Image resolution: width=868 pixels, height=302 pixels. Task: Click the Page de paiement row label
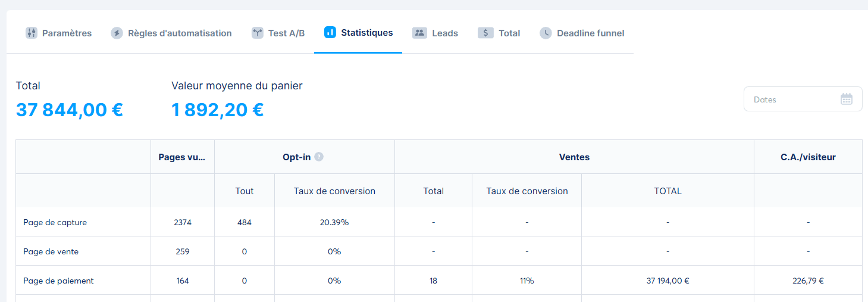tap(59, 281)
